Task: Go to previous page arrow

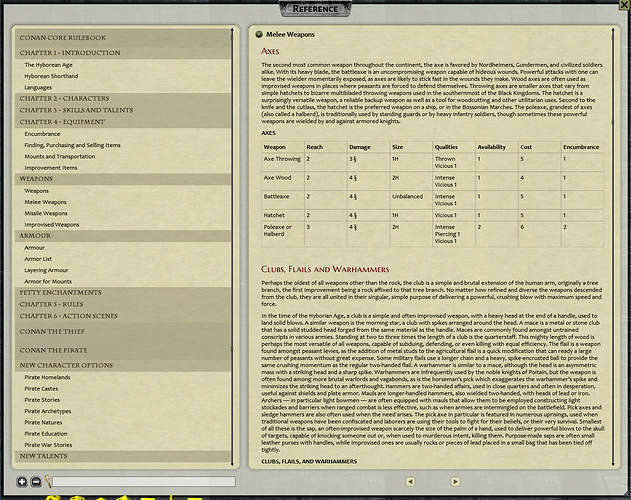Action: [410, 481]
